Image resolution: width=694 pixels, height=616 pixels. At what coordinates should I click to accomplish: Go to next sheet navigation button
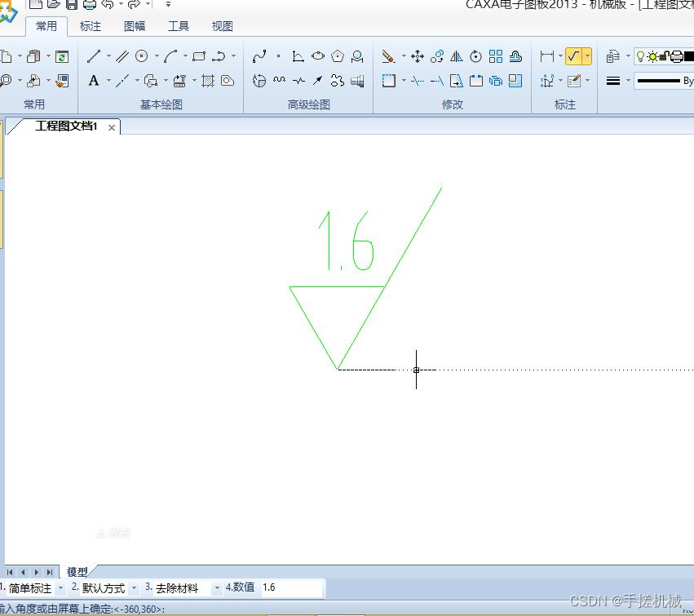37,572
